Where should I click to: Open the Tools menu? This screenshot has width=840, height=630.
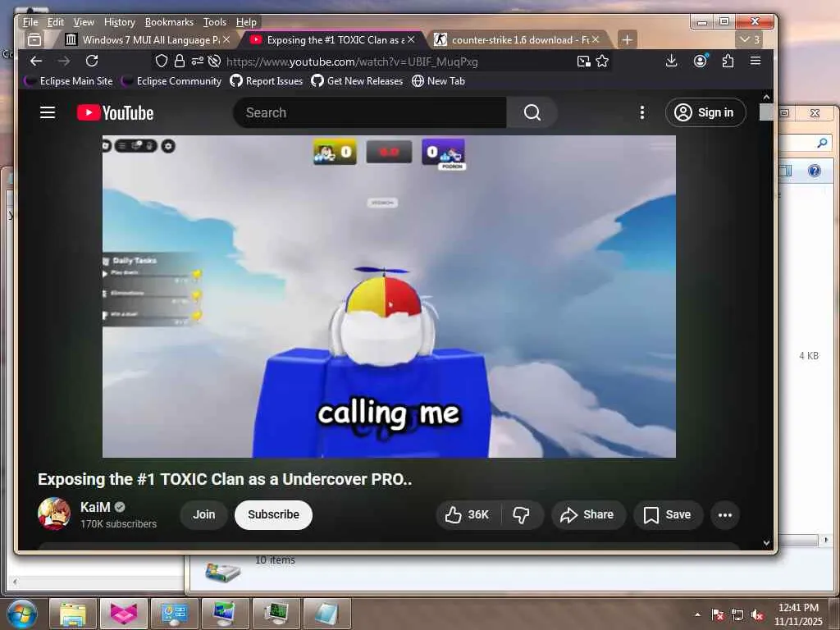(x=215, y=22)
